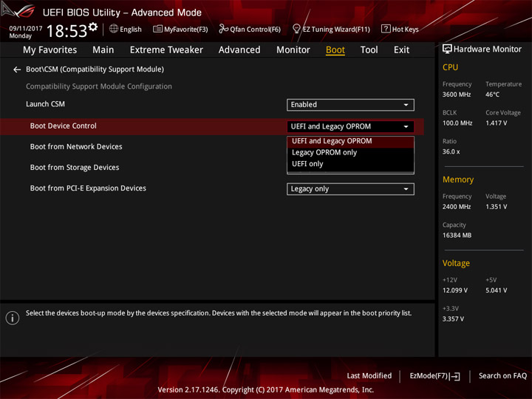Click the Hardware Monitor heading
This screenshot has width=532, height=399.
487,50
